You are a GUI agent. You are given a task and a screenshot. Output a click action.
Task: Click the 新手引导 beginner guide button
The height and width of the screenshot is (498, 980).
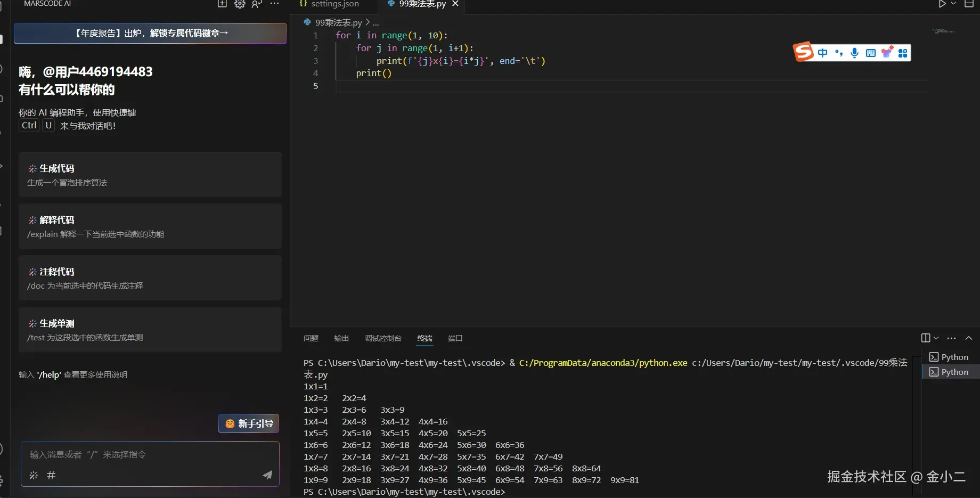[x=249, y=423]
